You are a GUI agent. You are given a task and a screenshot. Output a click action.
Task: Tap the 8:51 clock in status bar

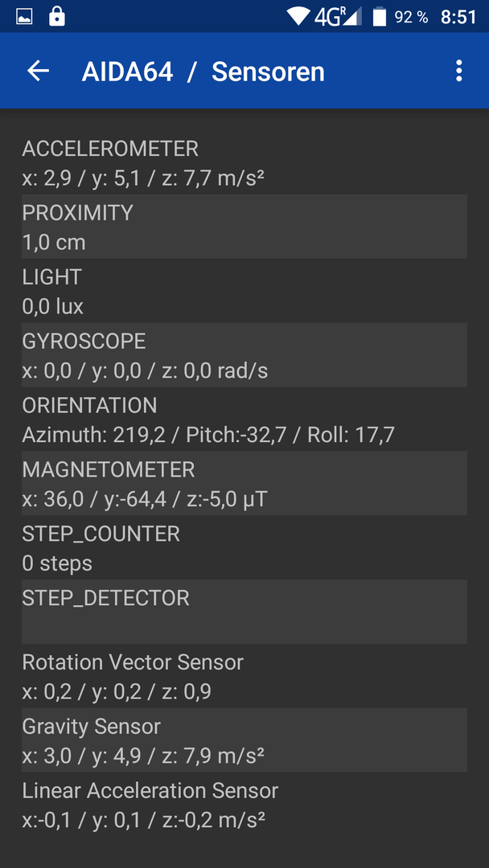pyautogui.click(x=458, y=17)
